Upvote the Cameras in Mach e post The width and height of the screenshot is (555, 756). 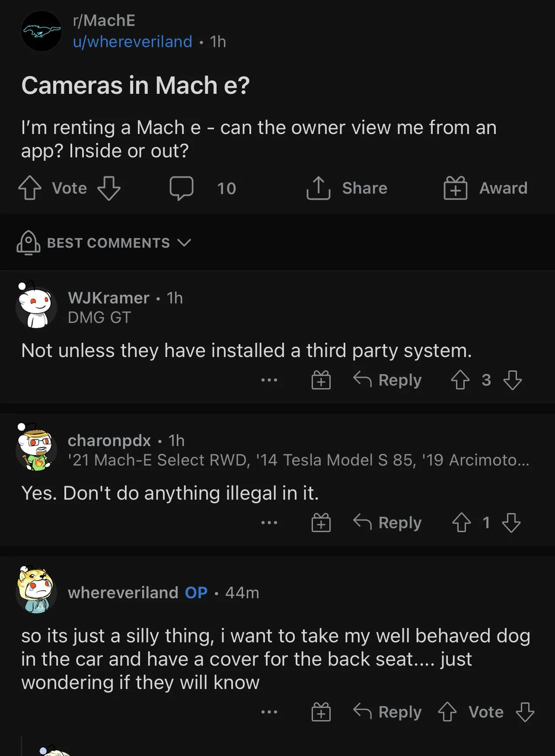coord(30,188)
